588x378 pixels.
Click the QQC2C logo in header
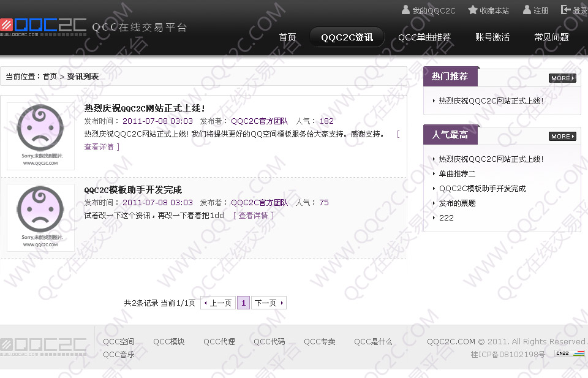[43, 26]
